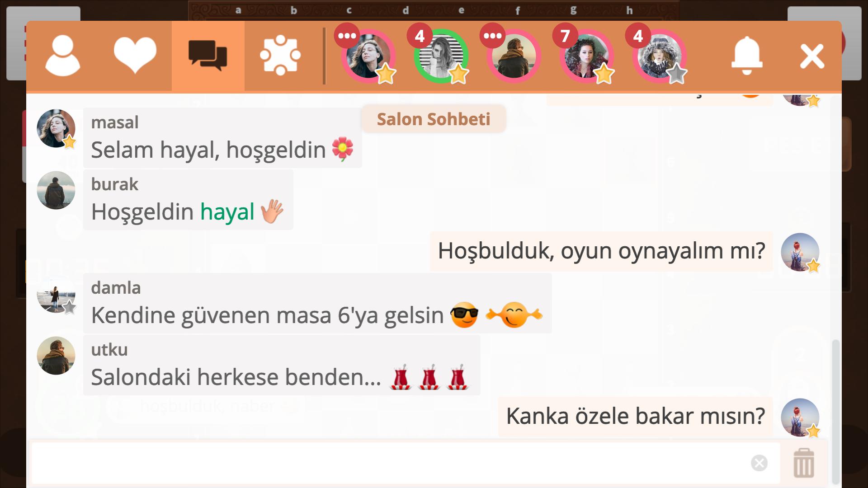Click the trash can delete icon
This screenshot has height=488, width=868.
pyautogui.click(x=803, y=463)
